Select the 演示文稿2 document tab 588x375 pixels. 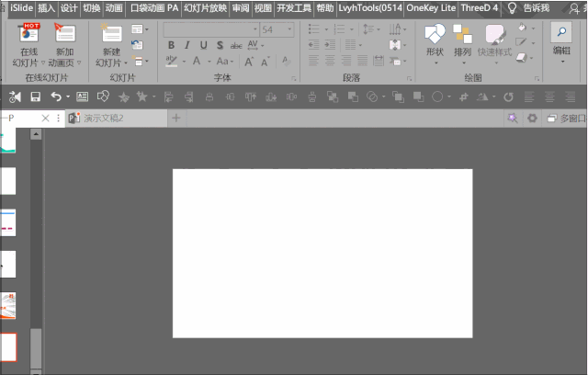coord(103,119)
